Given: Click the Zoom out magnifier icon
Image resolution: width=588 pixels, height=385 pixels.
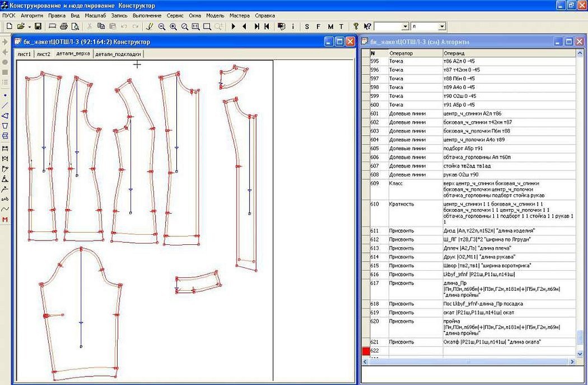Looking at the screenshot, I should tap(162, 26).
